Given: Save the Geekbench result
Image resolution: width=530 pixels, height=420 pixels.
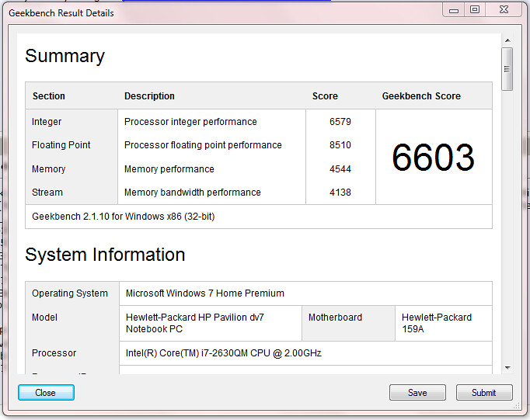Looking at the screenshot, I should tap(417, 393).
